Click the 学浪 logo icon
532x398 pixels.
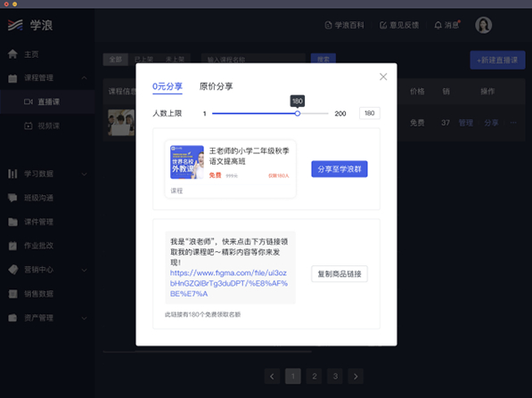click(x=15, y=25)
